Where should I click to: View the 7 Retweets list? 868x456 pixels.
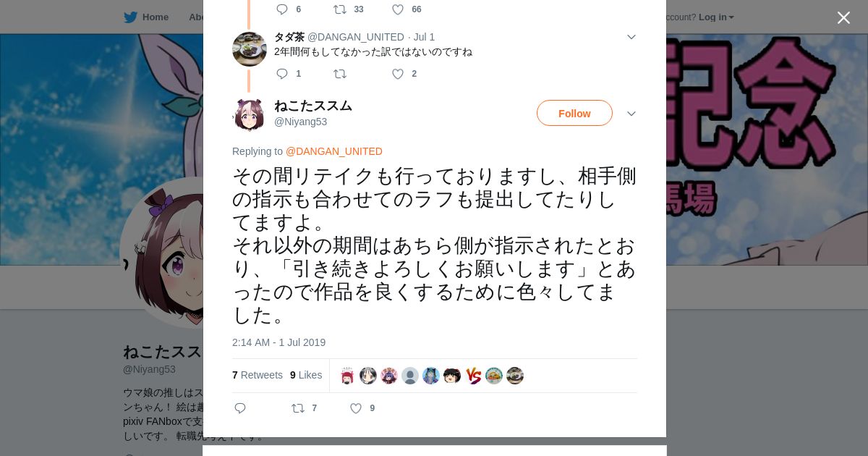click(x=258, y=375)
